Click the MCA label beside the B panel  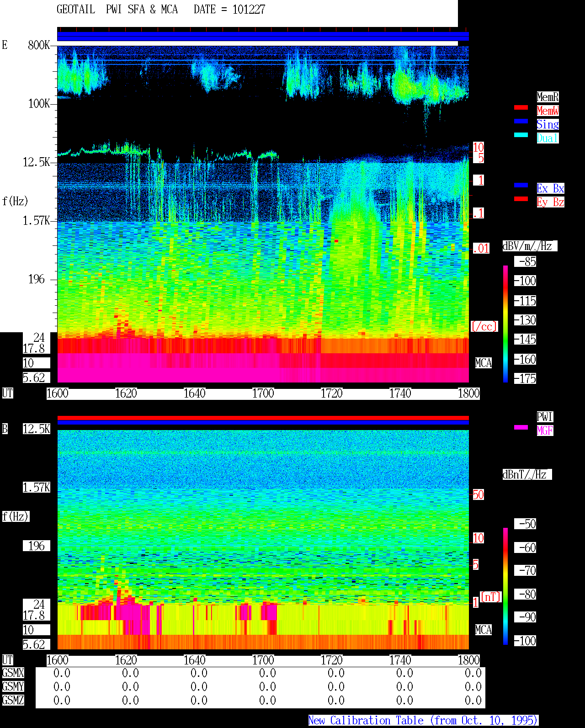point(484,630)
